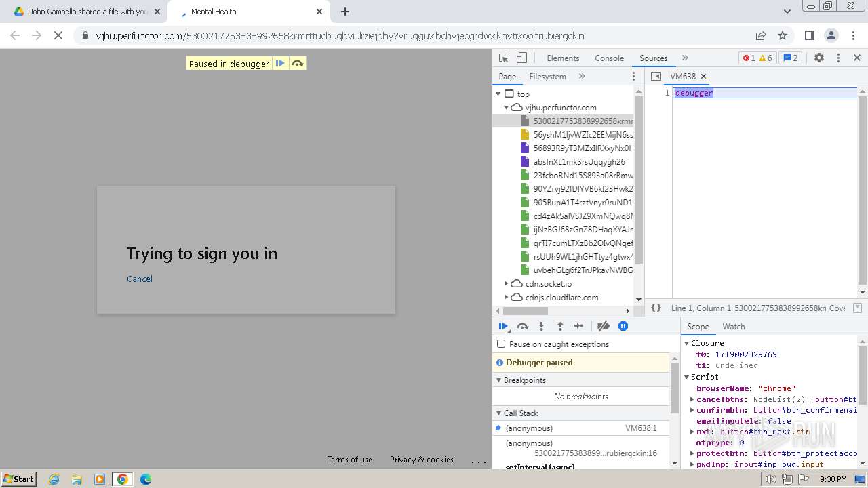Collapse vjhu.perfunctor.com domain node
Image resolution: width=868 pixels, height=488 pixels.
506,107
